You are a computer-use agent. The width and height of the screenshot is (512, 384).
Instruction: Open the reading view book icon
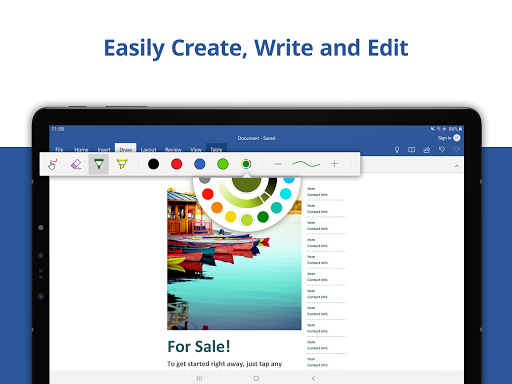[412, 150]
